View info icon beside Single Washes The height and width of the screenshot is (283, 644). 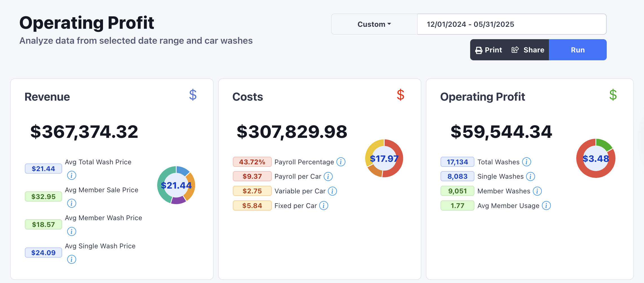531,176
